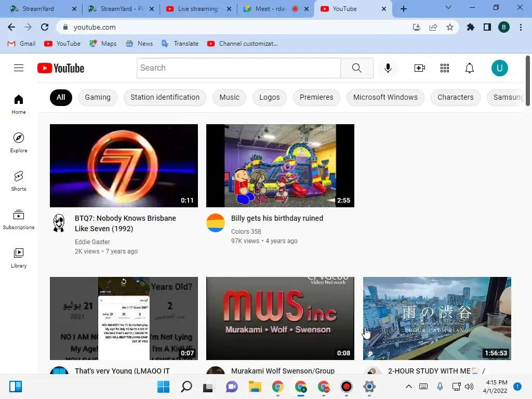The height and width of the screenshot is (399, 532).
Task: Open Chrome three-dot menu
Action: coord(521,27)
